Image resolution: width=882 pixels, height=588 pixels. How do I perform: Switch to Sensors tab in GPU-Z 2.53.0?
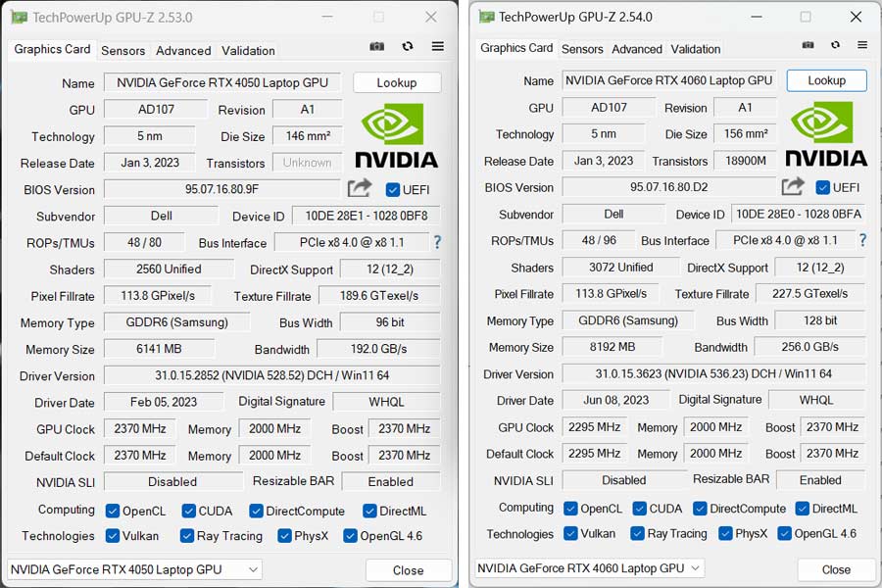pos(123,51)
